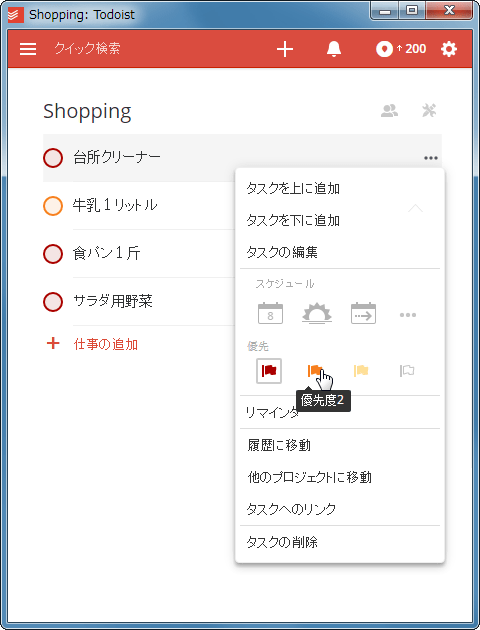Open more schedule options dots
This screenshot has height=630, width=480.
coord(408,315)
